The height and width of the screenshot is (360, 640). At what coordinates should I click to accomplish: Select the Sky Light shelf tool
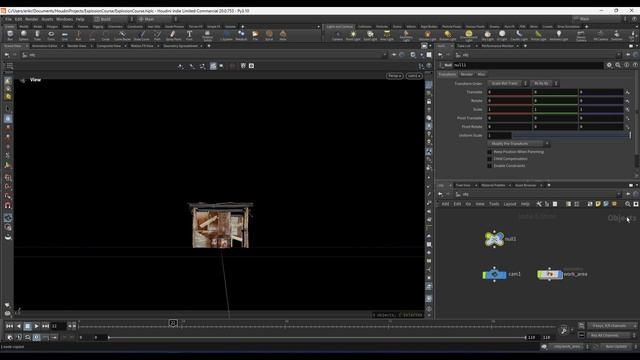(487, 36)
